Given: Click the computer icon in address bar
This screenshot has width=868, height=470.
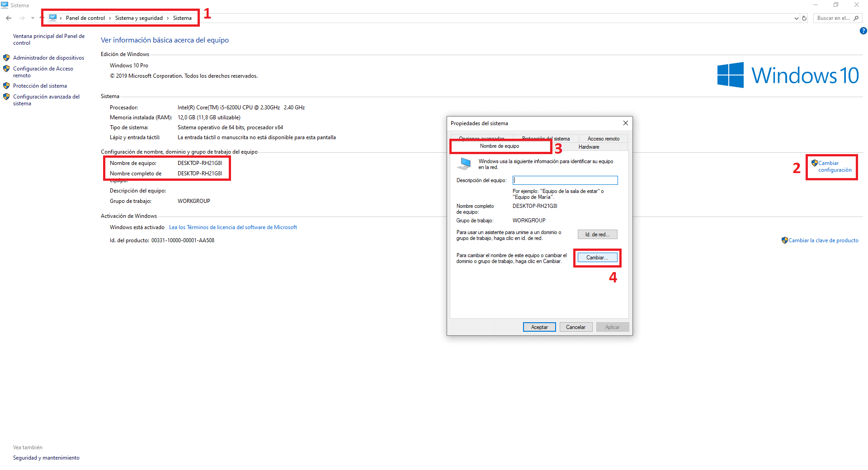Looking at the screenshot, I should [53, 18].
